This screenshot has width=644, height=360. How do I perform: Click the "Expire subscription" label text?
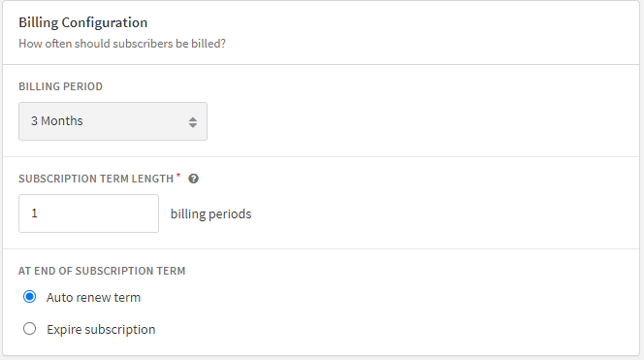tap(101, 330)
